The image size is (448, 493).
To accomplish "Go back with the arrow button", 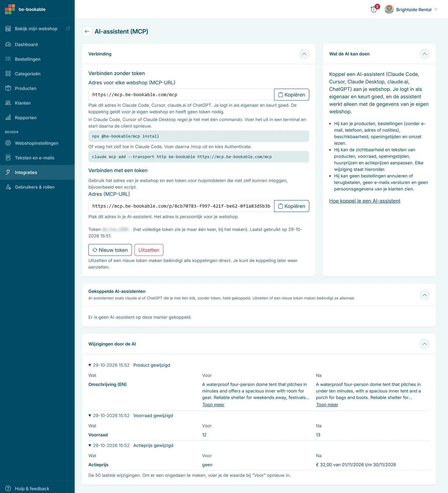I will point(87,31).
